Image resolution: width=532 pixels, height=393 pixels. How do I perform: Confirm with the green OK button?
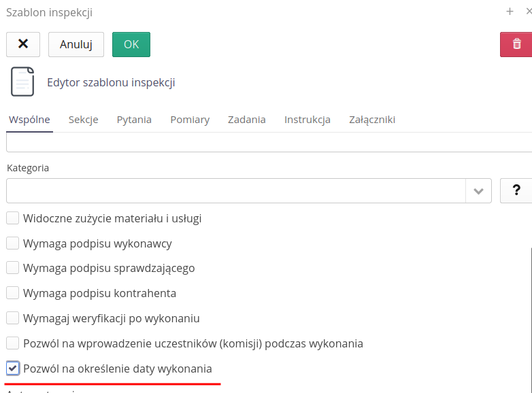tap(131, 44)
